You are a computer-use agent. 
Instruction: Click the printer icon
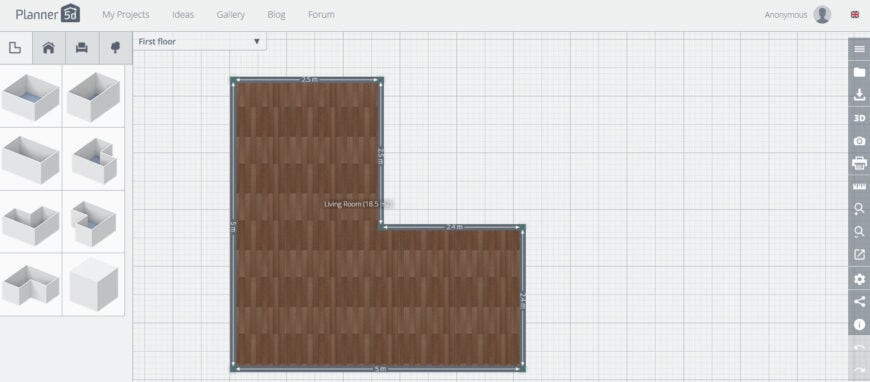[859, 163]
